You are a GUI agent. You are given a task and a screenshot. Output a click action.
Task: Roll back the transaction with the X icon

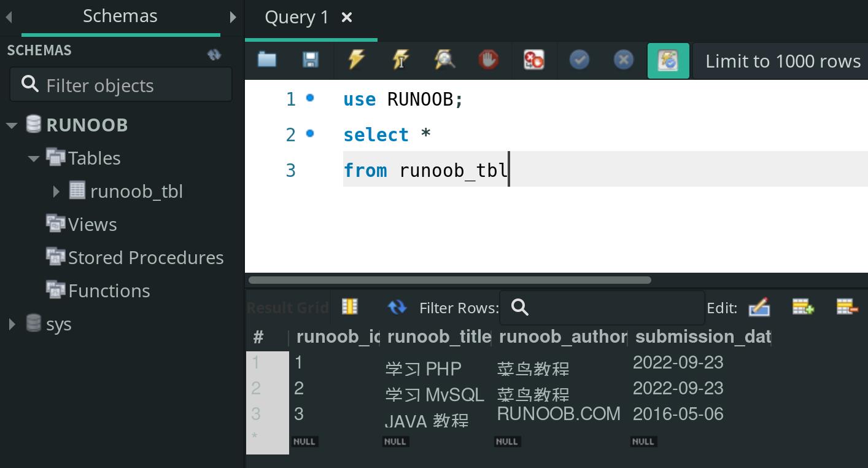point(623,60)
